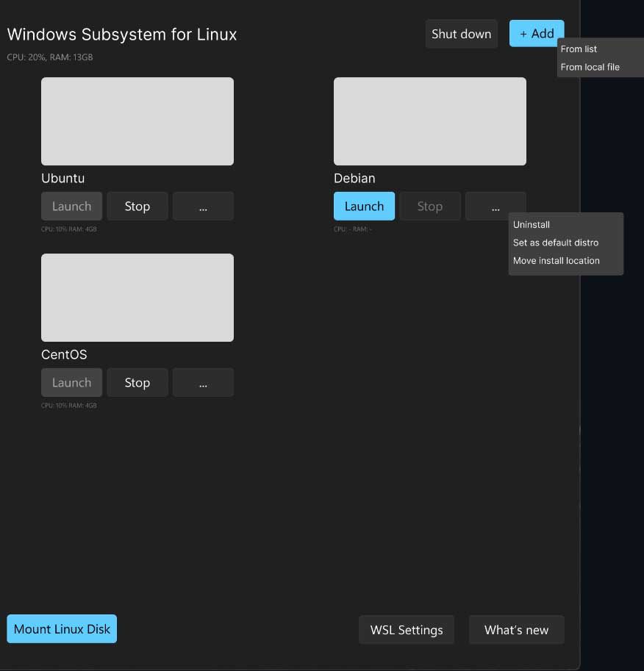Toggle Debian's more options (...) menu

[x=495, y=207]
